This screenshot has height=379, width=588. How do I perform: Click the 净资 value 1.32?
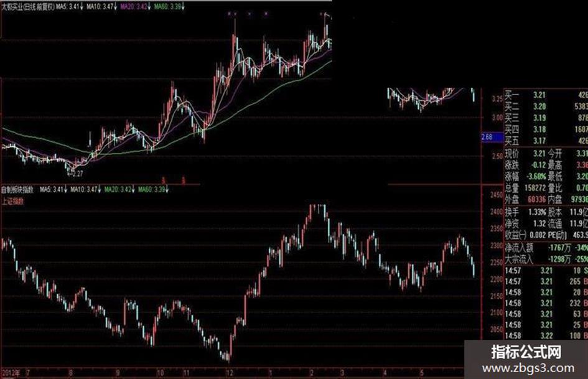click(539, 223)
